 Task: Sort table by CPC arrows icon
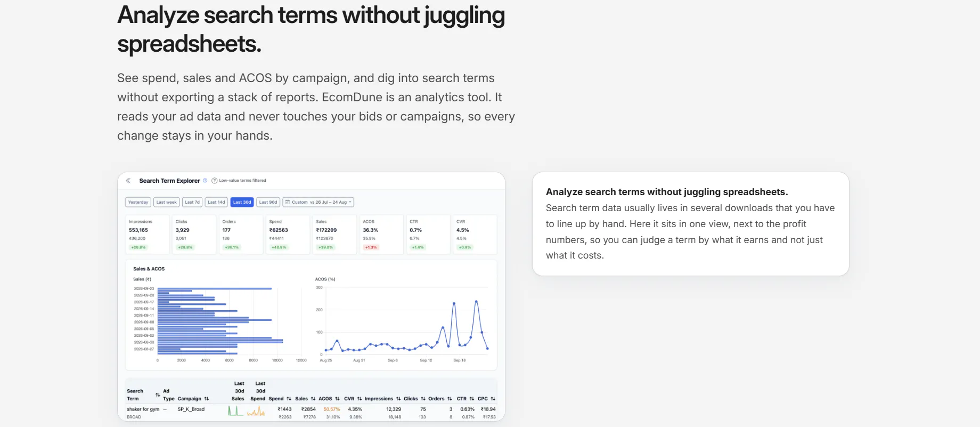tap(493, 399)
